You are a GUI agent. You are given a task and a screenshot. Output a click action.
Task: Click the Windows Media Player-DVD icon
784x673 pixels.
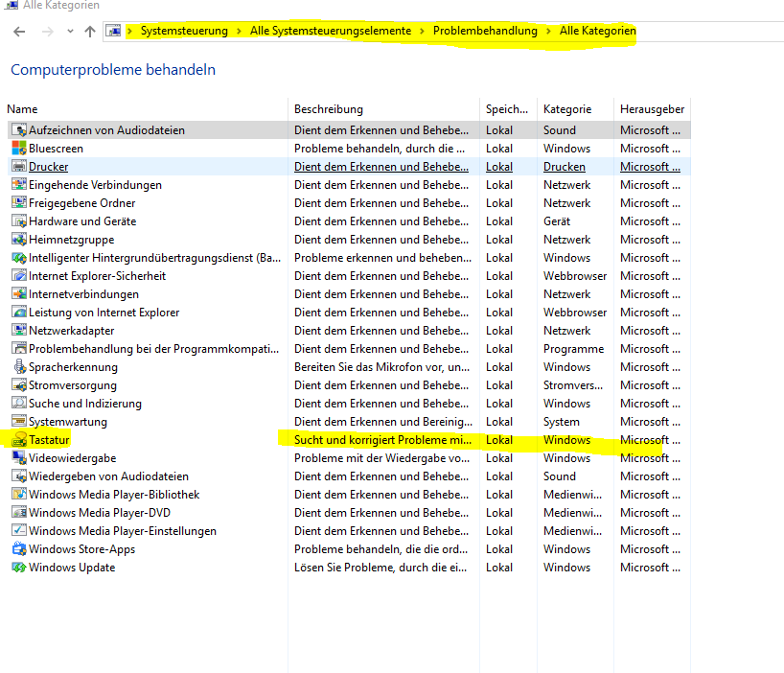(19, 512)
